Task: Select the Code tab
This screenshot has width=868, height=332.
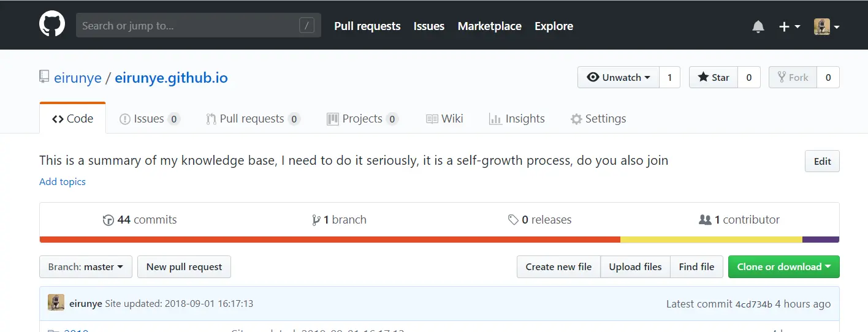Action: (72, 118)
